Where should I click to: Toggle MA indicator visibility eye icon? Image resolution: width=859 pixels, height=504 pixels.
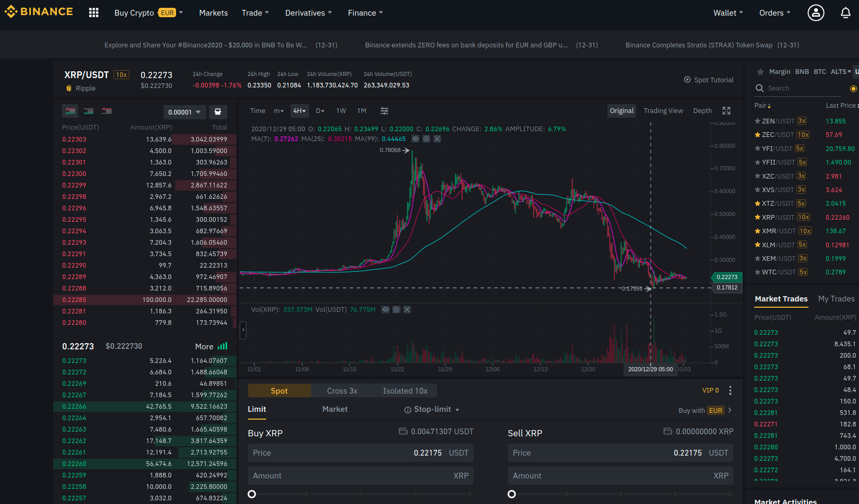[416, 139]
